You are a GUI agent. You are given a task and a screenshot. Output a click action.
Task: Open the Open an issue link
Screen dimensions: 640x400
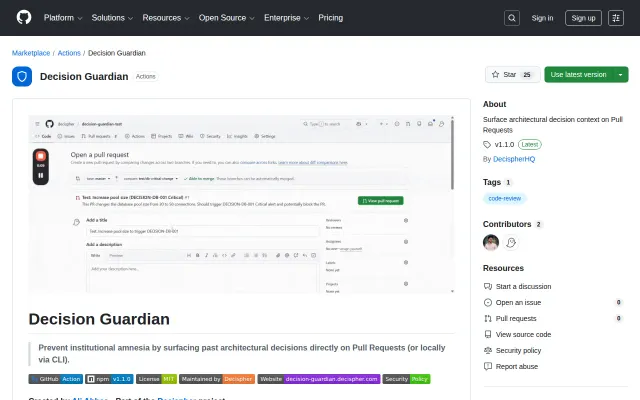(x=518, y=302)
